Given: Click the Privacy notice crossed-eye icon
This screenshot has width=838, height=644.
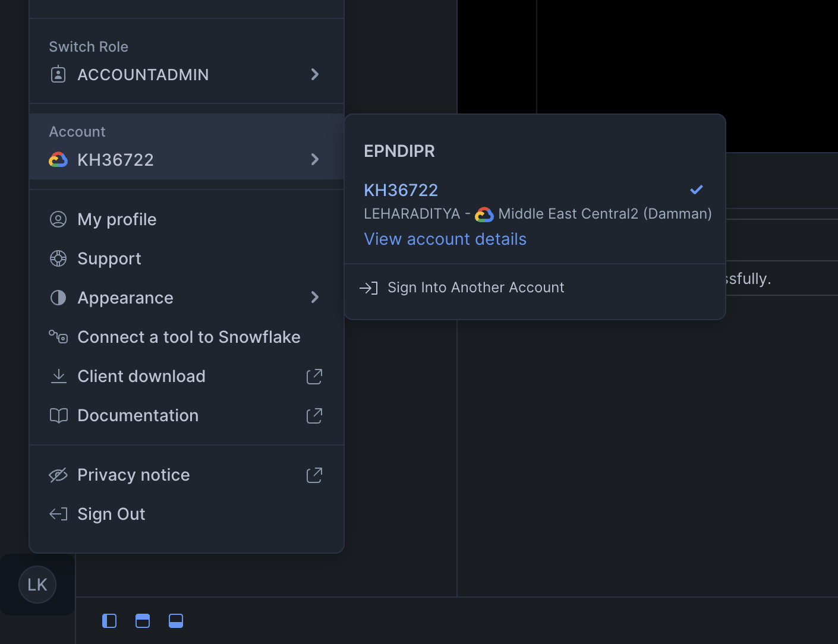Looking at the screenshot, I should [58, 475].
